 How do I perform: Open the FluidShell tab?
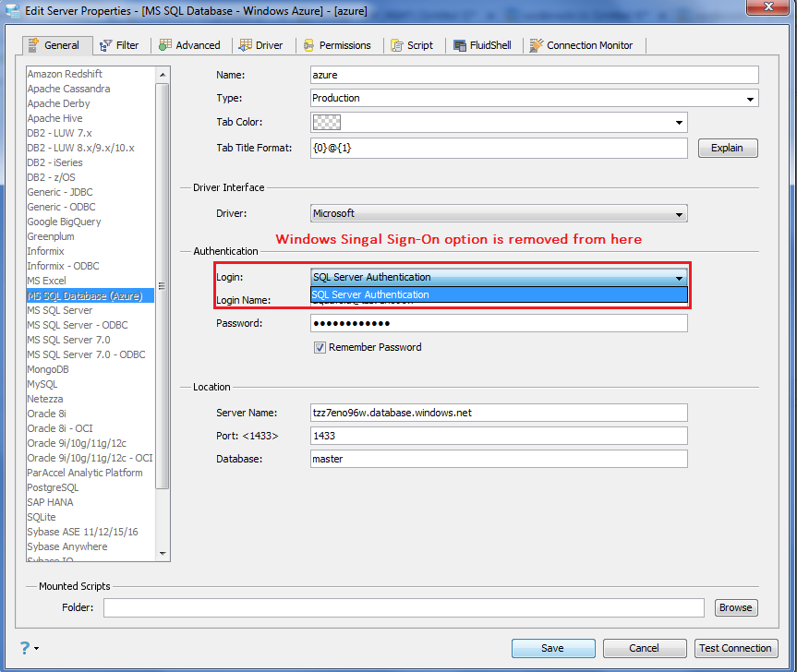[482, 45]
